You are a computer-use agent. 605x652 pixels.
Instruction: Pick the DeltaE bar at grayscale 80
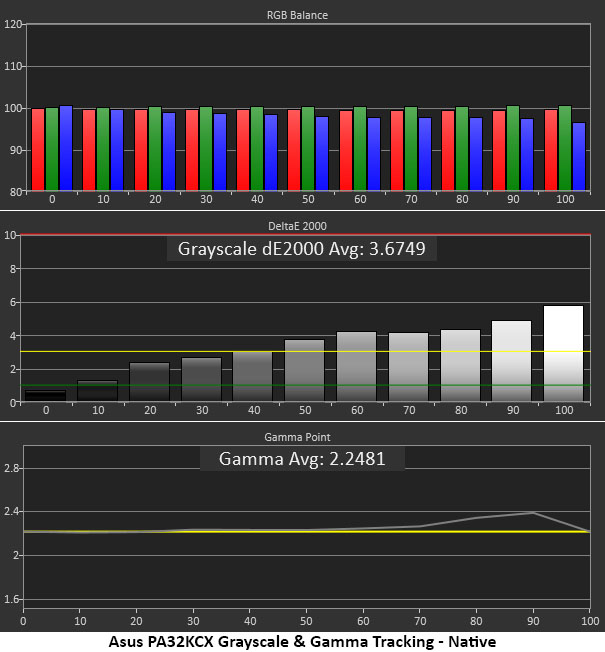pyautogui.click(x=460, y=366)
